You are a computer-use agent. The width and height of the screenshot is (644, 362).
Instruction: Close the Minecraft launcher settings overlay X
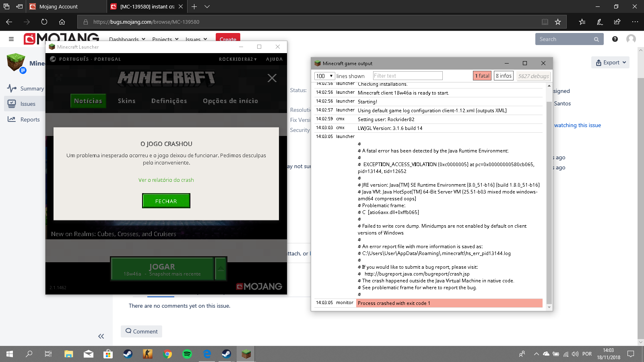click(x=272, y=78)
